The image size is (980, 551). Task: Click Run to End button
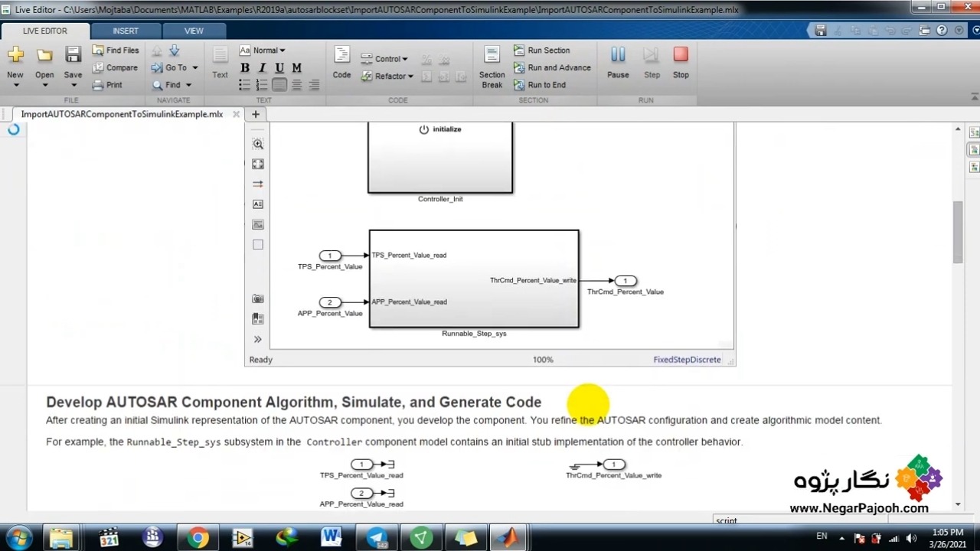(x=539, y=85)
